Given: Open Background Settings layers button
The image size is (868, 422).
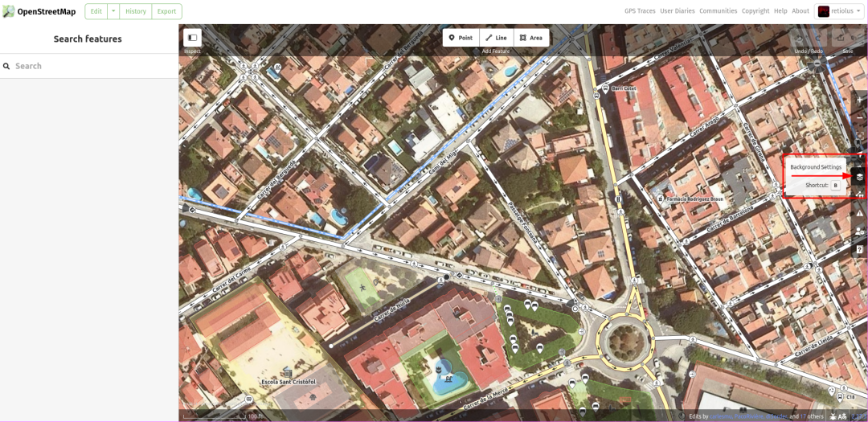Looking at the screenshot, I should tap(859, 177).
